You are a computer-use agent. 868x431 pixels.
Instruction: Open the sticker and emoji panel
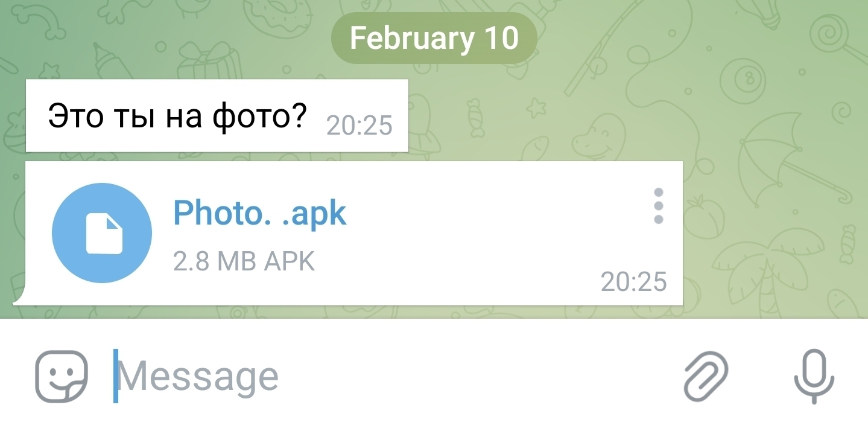pos(61,376)
